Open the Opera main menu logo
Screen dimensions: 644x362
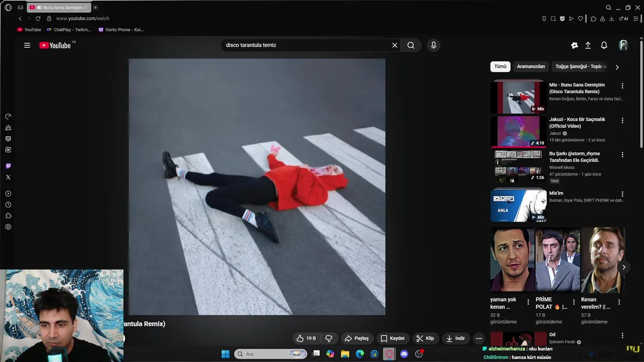8,8
